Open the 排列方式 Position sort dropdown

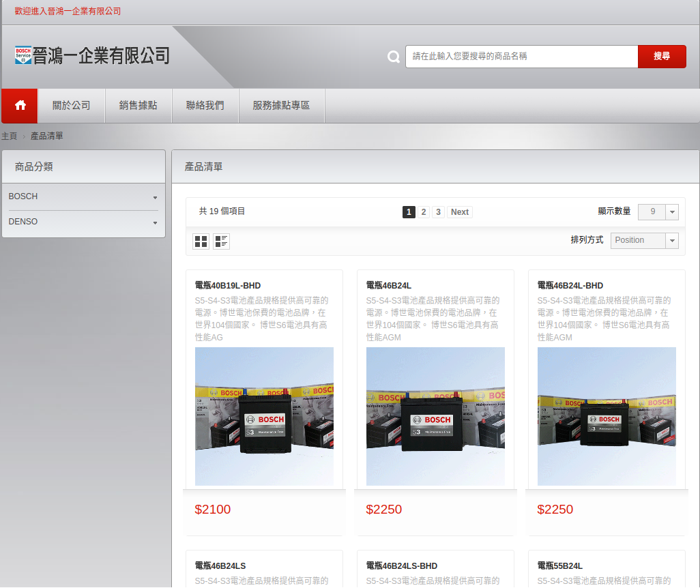pos(644,240)
